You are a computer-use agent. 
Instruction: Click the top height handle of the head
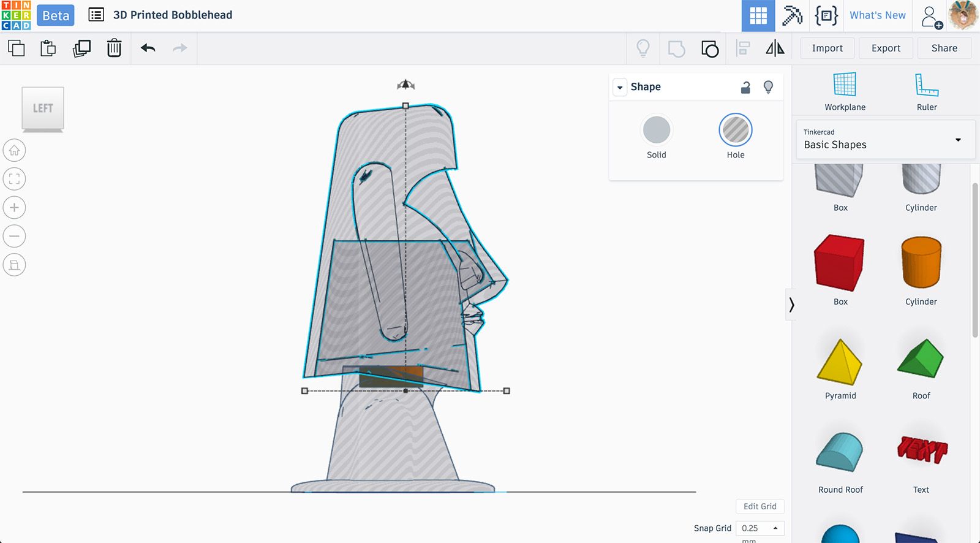click(x=405, y=106)
